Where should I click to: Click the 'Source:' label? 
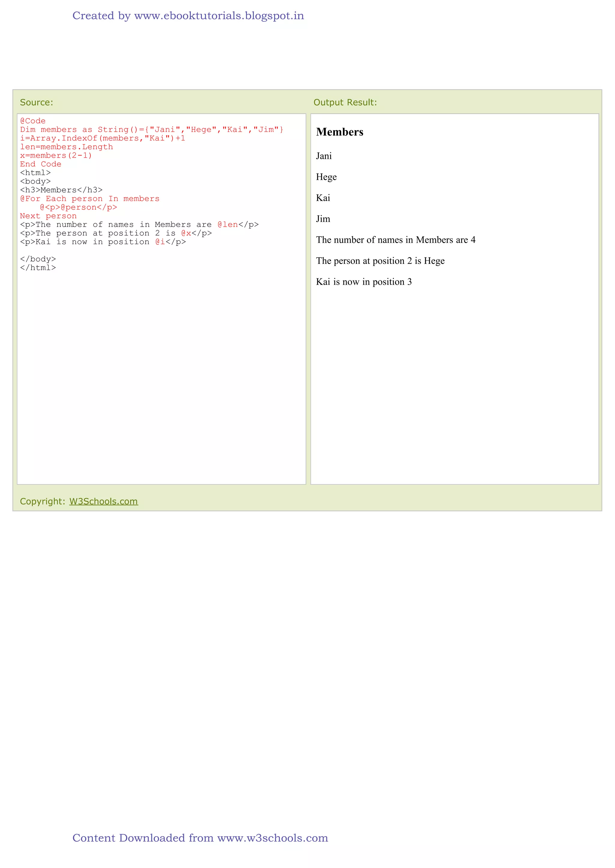click(x=36, y=102)
